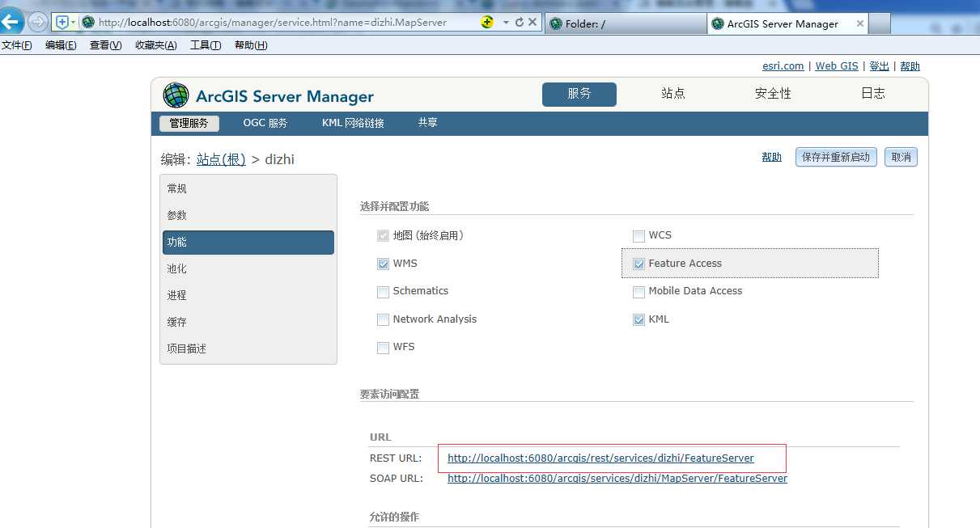Open the Web GIS link
Image resolution: width=980 pixels, height=528 pixels.
837,66
